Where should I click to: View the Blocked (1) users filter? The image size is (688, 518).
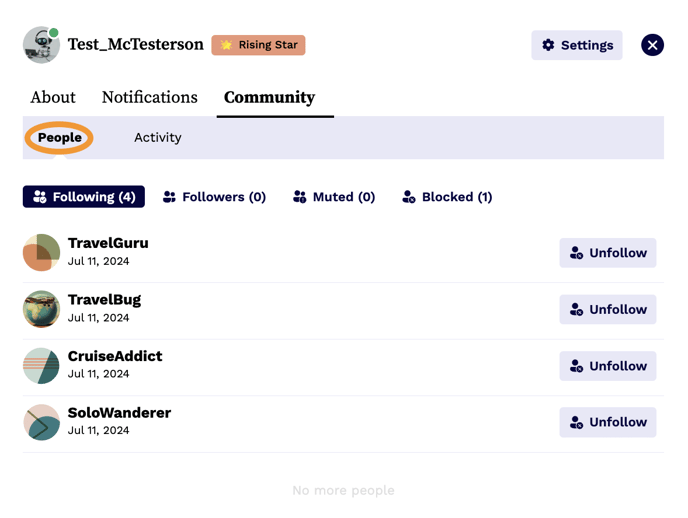447,197
